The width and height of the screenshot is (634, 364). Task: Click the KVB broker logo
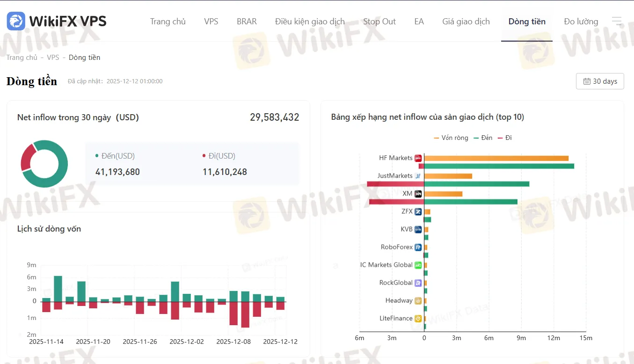tap(418, 229)
